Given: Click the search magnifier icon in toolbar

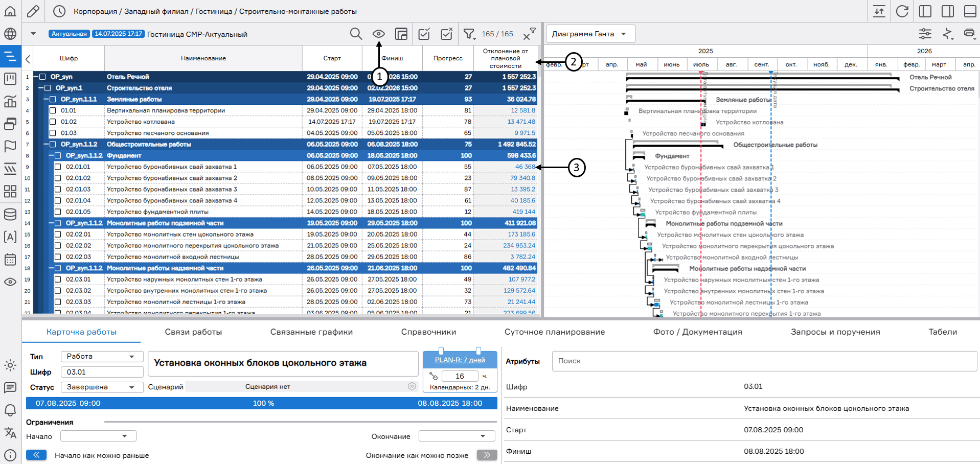Looking at the screenshot, I should [356, 34].
